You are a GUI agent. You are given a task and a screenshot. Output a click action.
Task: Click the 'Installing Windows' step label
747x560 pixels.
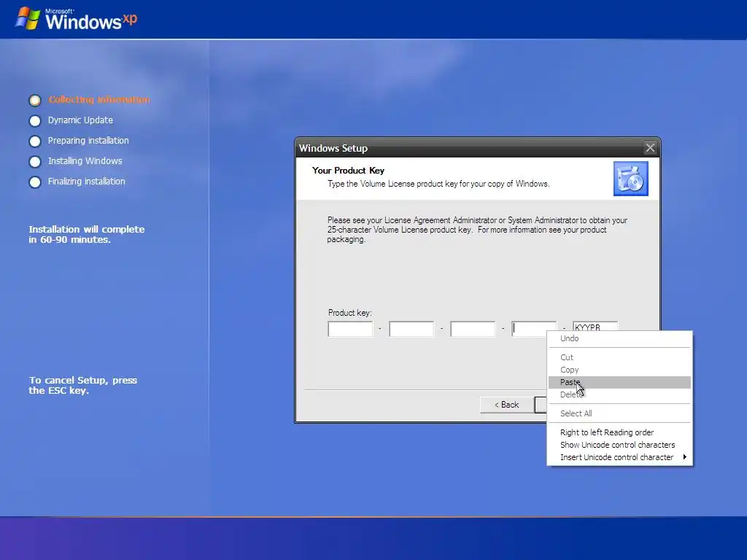85,161
